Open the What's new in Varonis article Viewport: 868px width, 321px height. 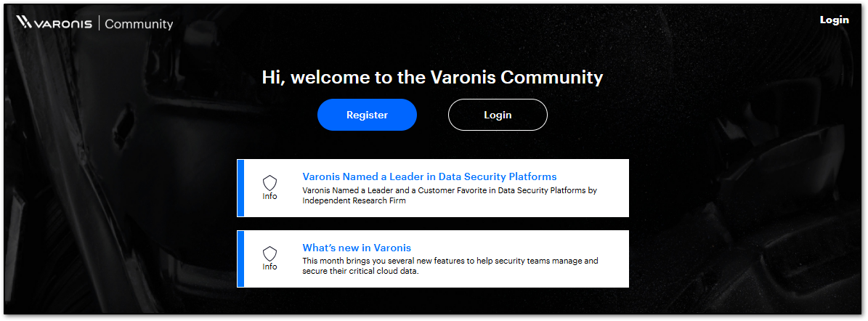(x=357, y=248)
